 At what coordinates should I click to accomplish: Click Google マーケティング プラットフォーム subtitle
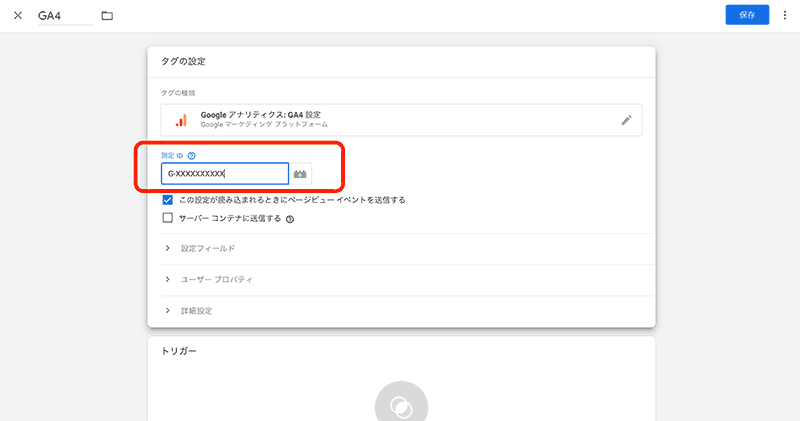pyautogui.click(x=264, y=125)
